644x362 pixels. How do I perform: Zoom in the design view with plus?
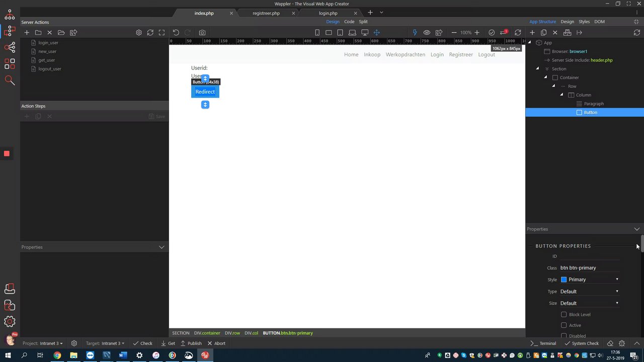(477, 33)
